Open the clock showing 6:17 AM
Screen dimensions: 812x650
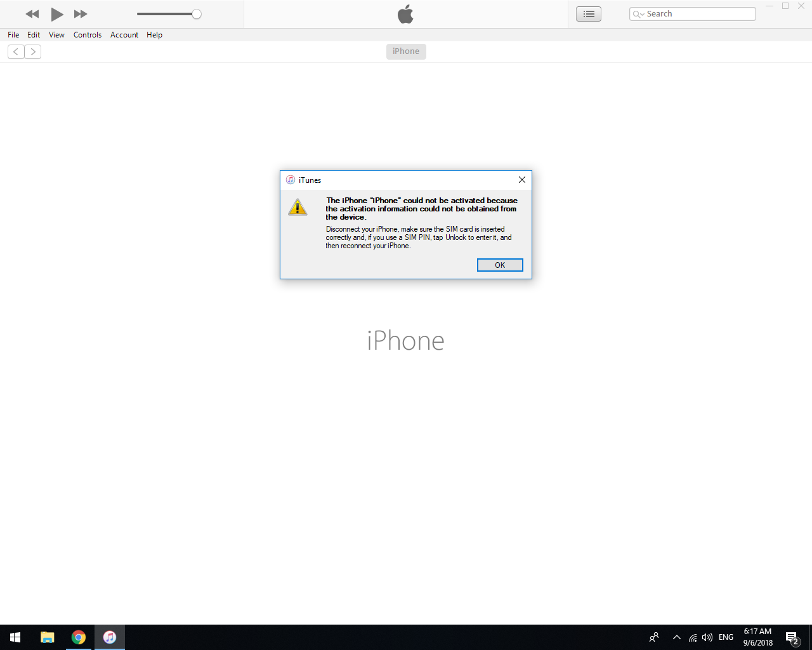coord(758,637)
